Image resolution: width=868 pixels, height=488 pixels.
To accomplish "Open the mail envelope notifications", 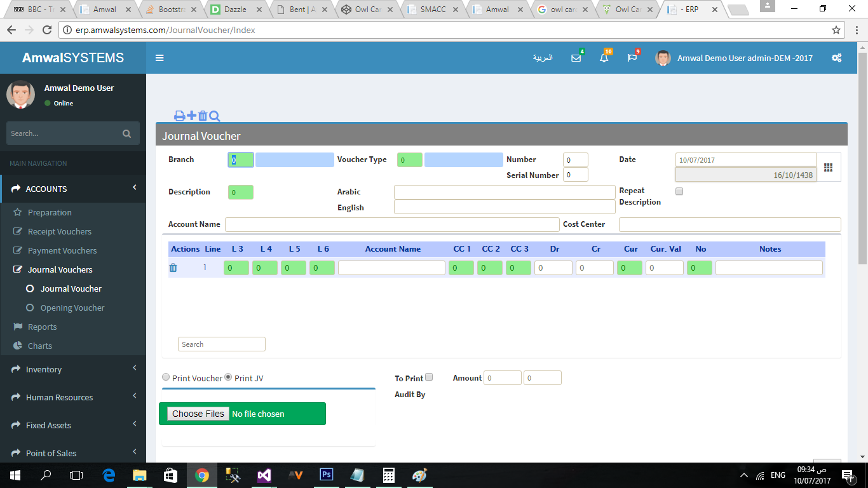I will pos(576,58).
